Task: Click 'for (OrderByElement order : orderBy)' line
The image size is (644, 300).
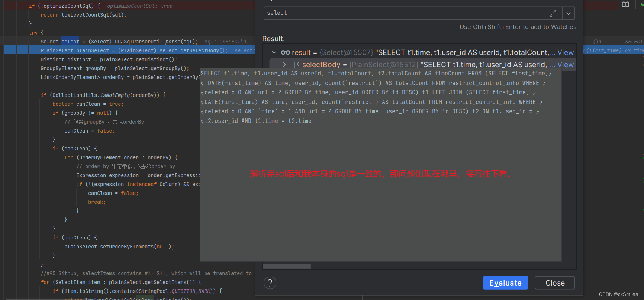Action: 121,157
